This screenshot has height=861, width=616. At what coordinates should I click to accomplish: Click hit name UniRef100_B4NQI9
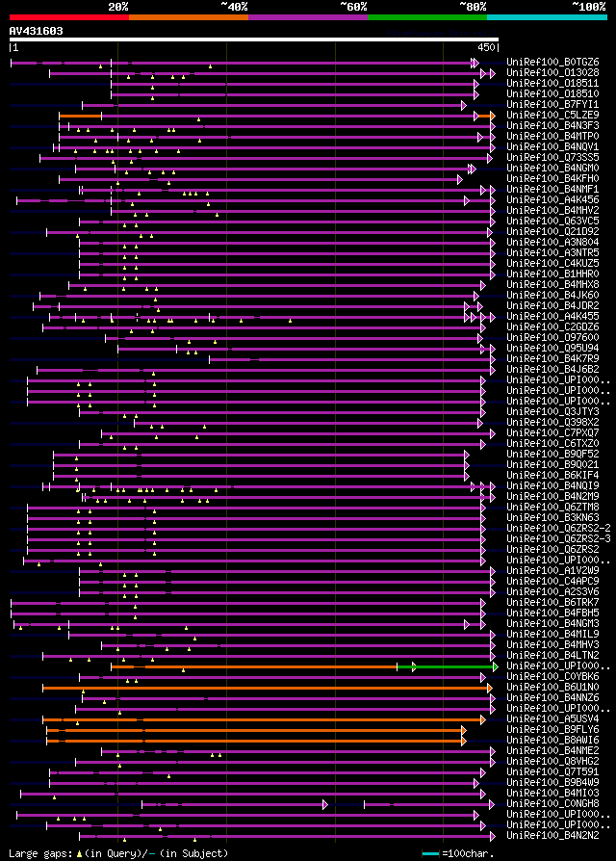(x=552, y=486)
